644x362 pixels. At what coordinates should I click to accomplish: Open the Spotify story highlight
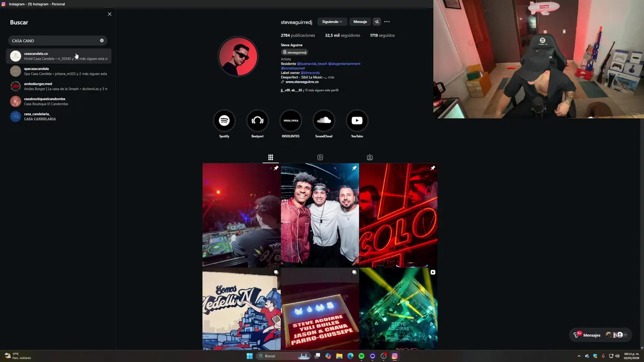pyautogui.click(x=224, y=121)
